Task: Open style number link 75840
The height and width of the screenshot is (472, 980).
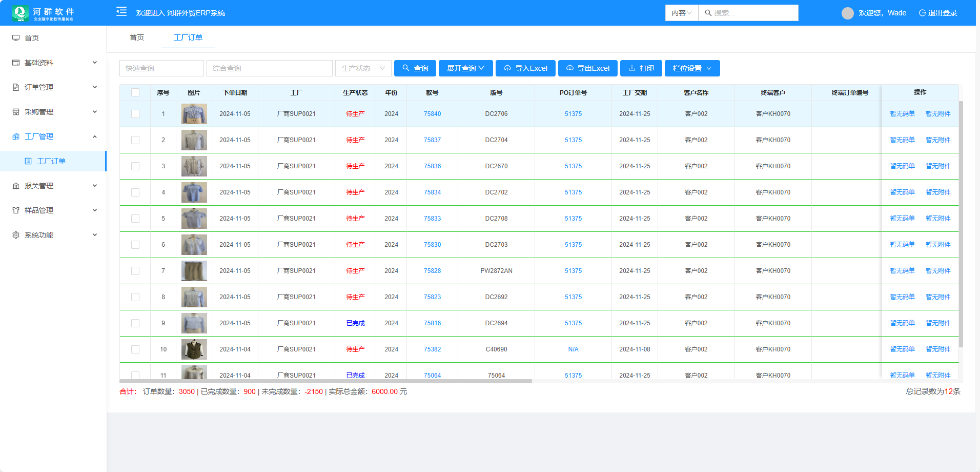Action: (432, 114)
